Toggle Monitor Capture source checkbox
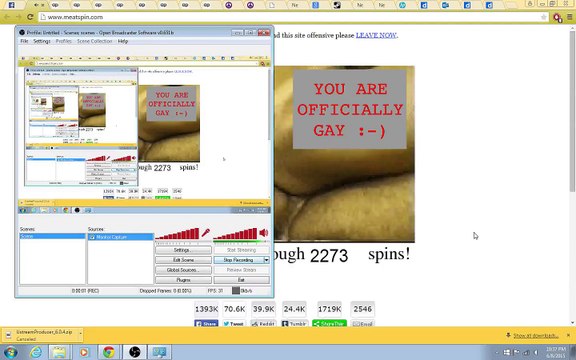Viewport: 576px width, 360px height. pyautogui.click(x=92, y=237)
